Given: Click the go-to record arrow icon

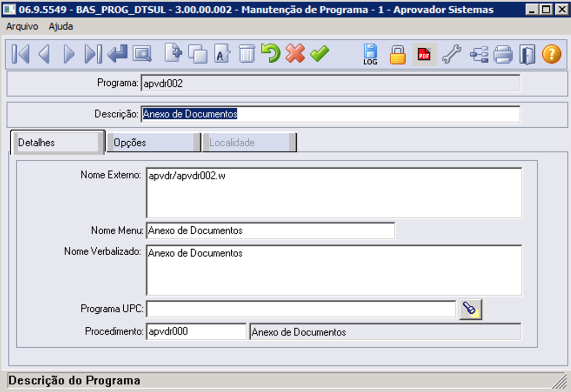Looking at the screenshot, I should click(x=117, y=55).
